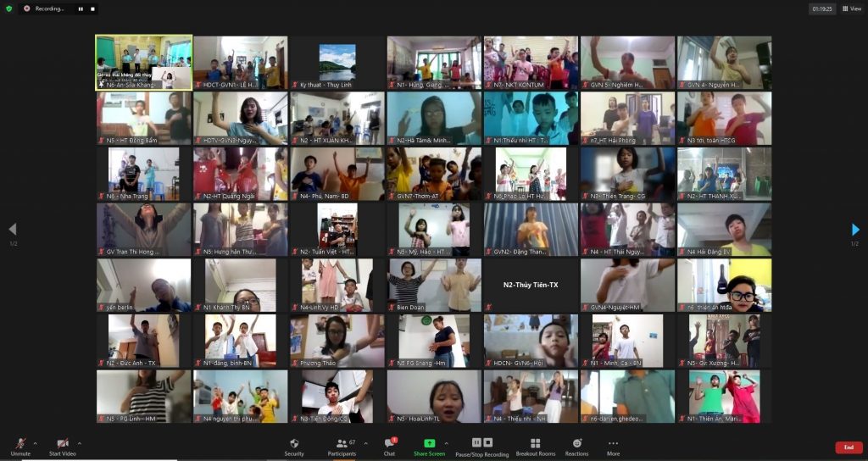Viewport: 868px width, 461px height.
Task: Open the Chat panel
Action: pyautogui.click(x=390, y=447)
